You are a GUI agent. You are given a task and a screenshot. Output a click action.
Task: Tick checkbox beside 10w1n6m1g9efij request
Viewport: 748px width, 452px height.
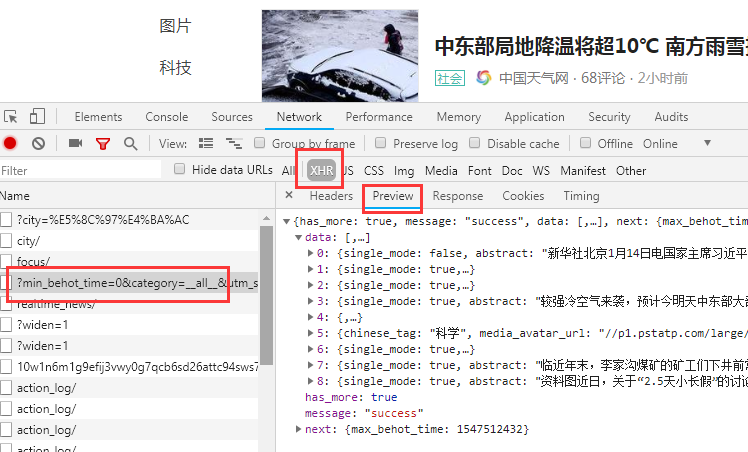(6, 367)
